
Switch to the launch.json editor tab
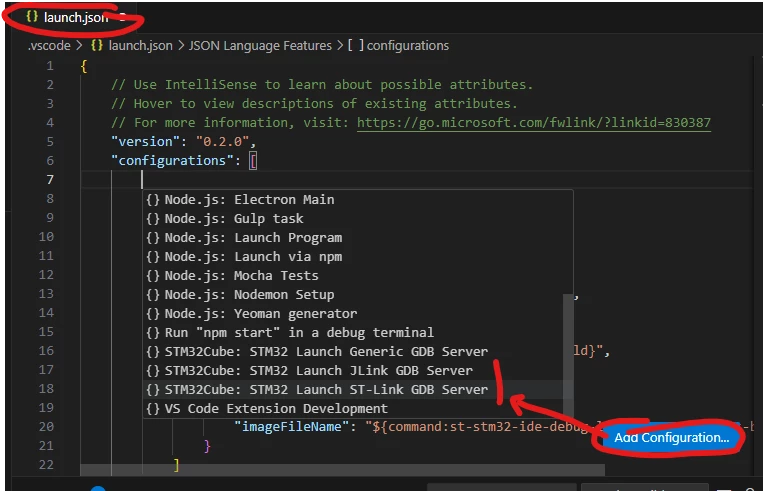tap(73, 18)
